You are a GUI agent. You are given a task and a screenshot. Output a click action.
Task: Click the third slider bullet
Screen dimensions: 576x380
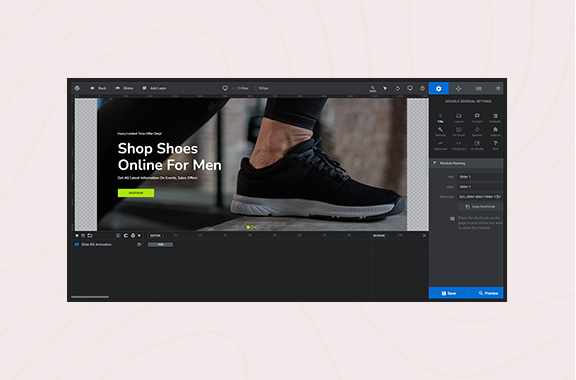pos(257,227)
